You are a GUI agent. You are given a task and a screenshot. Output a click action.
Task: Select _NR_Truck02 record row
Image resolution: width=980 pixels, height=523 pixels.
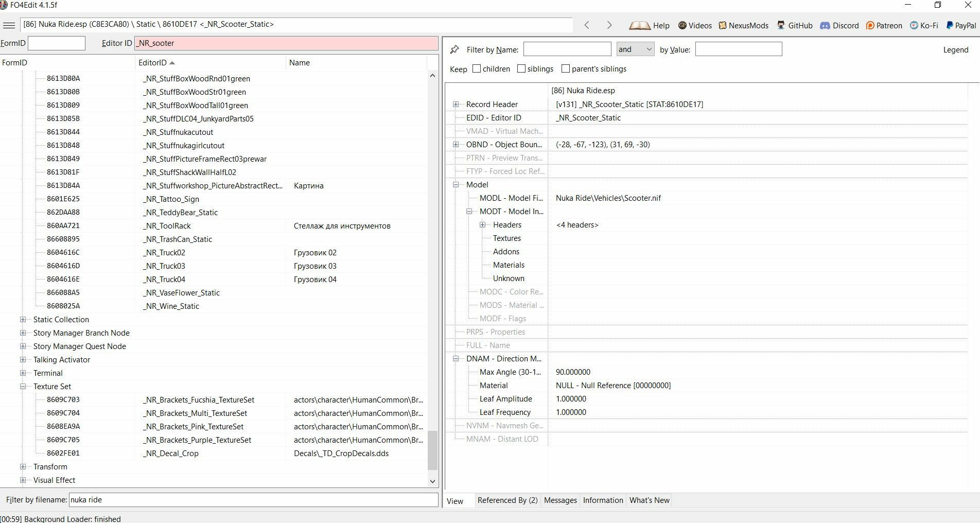[x=214, y=252]
